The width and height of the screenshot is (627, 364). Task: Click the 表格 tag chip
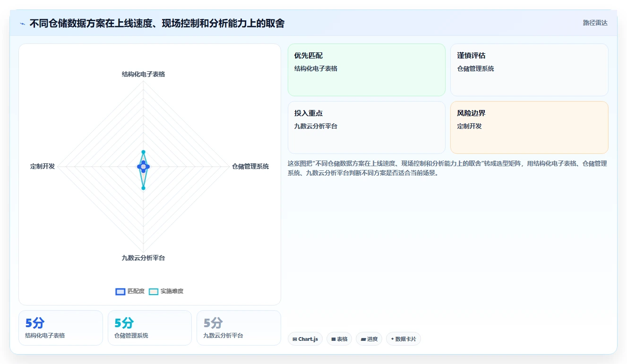(x=339, y=339)
